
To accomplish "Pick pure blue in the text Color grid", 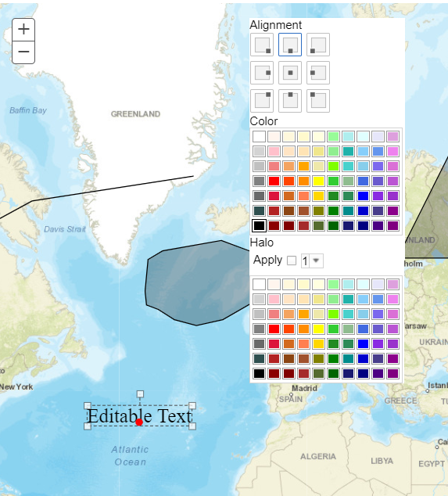I will pos(363,196).
